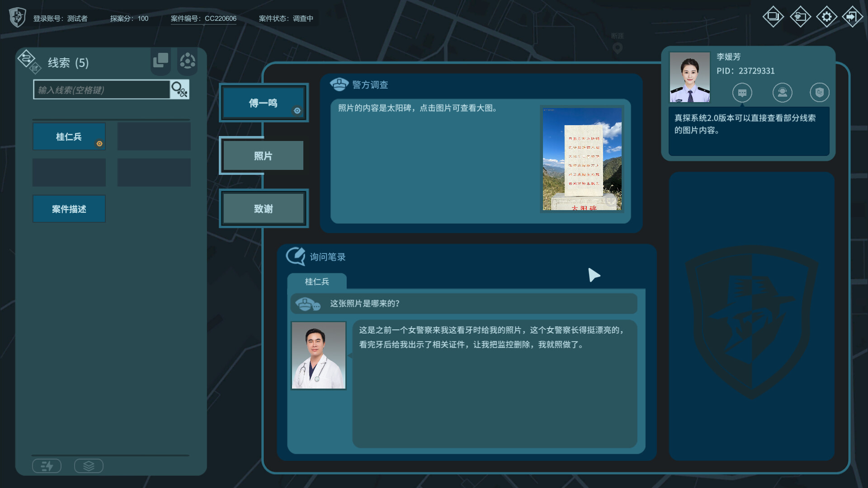Image resolution: width=868 pixels, height=488 pixels.
Task: Exit the case using the logout arrow icon
Action: point(853,16)
